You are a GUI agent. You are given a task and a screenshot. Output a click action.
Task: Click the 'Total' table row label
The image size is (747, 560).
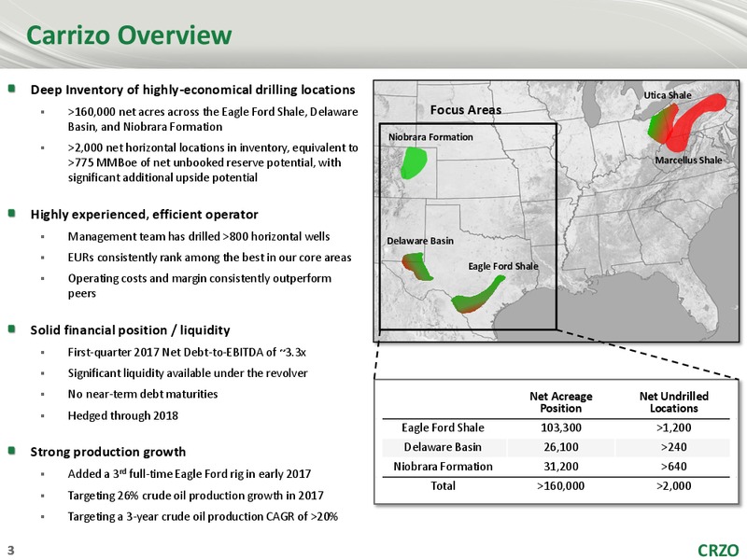[443, 486]
